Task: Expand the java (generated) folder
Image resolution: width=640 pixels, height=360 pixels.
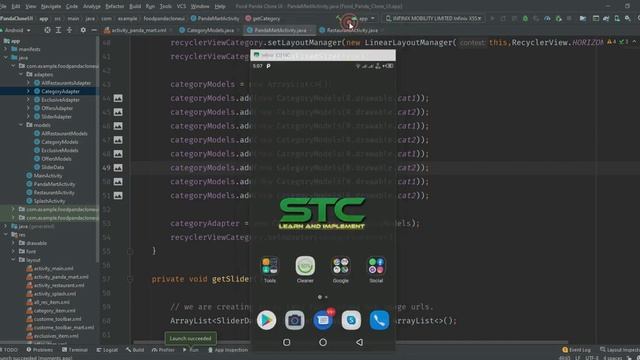Action: (6, 226)
